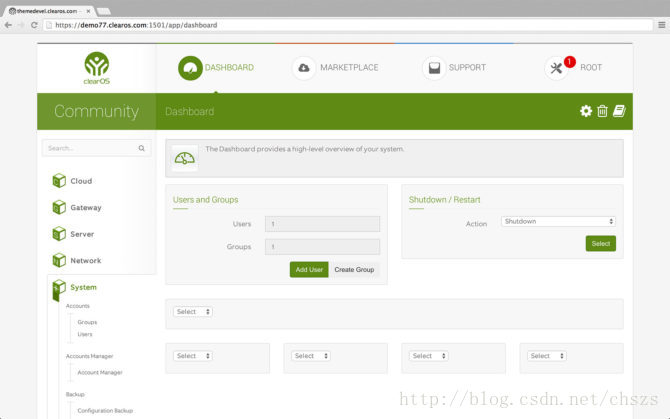The height and width of the screenshot is (419, 670).
Task: Click the red notification badge on Root
Action: (570, 62)
